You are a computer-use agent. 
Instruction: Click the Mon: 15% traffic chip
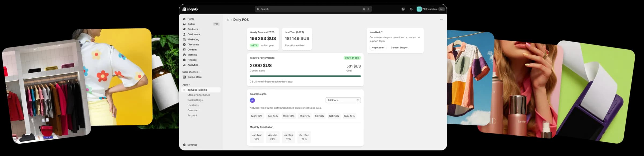click(x=257, y=116)
